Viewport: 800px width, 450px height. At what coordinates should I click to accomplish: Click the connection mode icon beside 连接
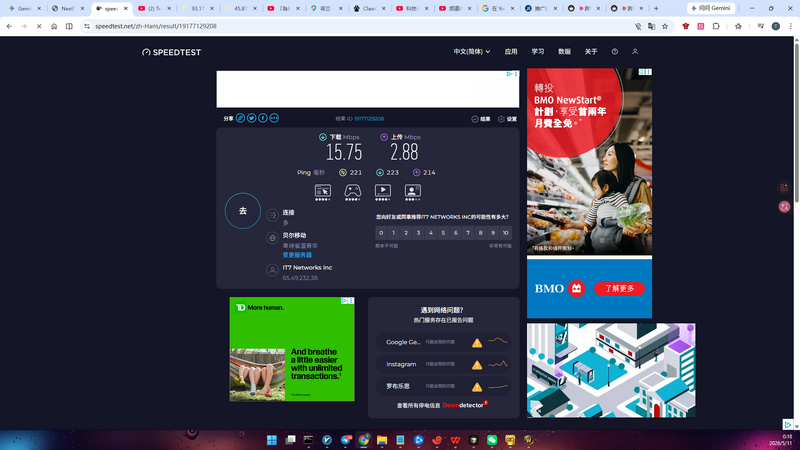pyautogui.click(x=272, y=215)
